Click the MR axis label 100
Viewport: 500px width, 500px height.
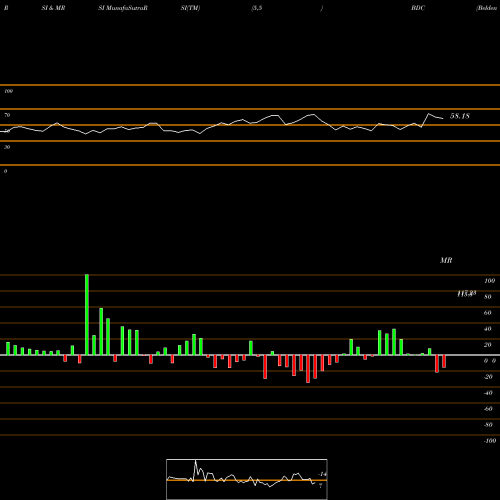pos(489,281)
